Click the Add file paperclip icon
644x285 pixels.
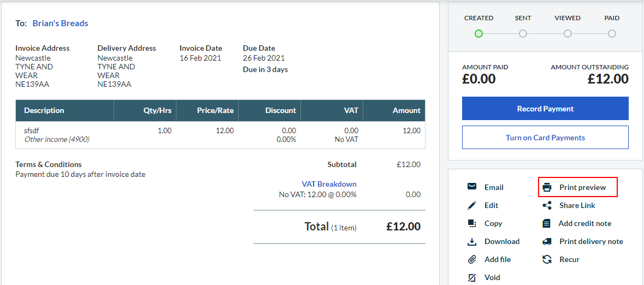coord(472,259)
